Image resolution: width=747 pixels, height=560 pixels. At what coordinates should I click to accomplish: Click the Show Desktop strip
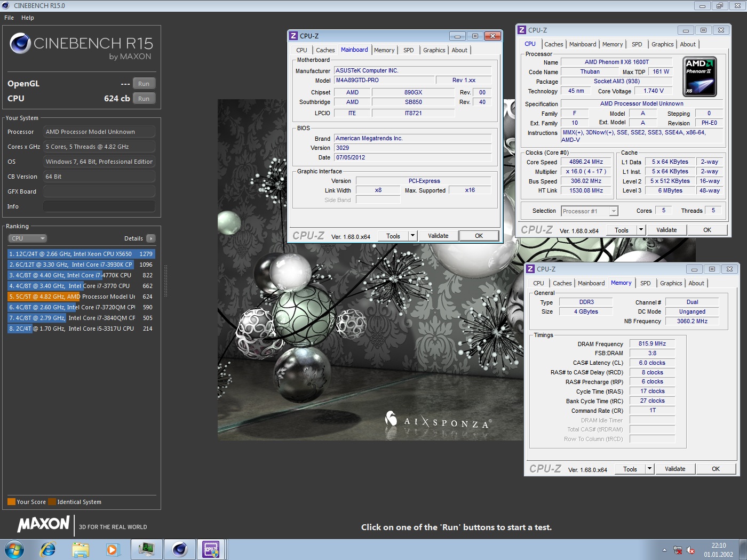743,549
